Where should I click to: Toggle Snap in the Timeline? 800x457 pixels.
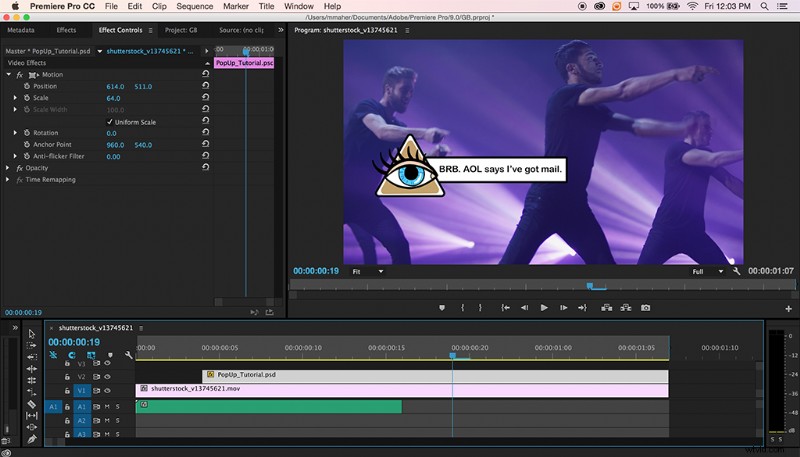[71, 354]
